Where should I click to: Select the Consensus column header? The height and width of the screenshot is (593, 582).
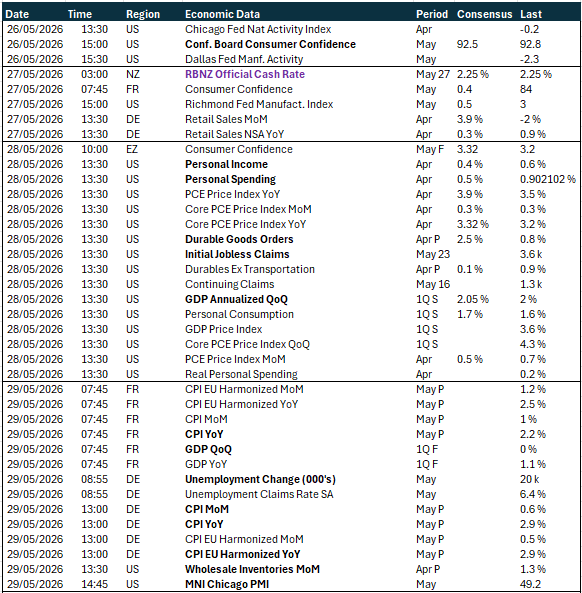484,14
